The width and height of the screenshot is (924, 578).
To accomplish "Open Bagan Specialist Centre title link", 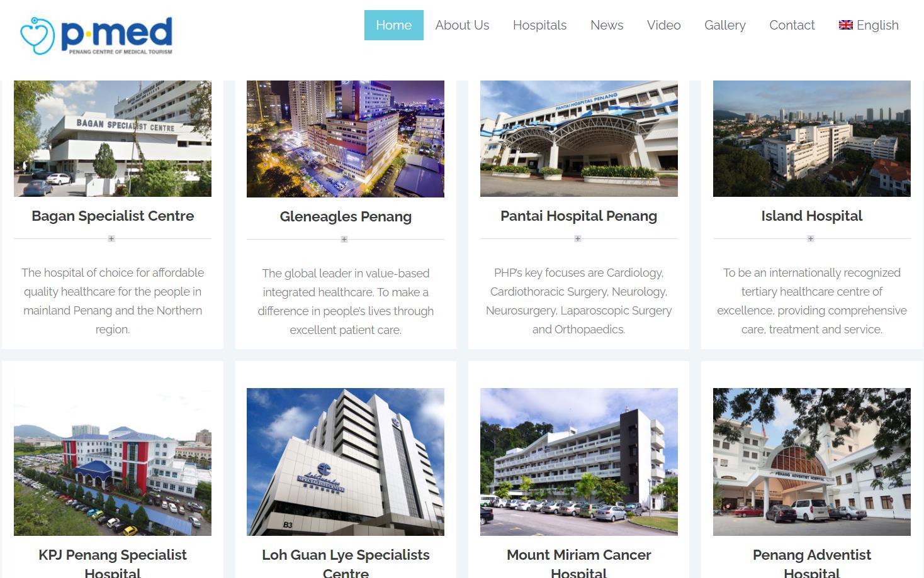I will click(113, 216).
